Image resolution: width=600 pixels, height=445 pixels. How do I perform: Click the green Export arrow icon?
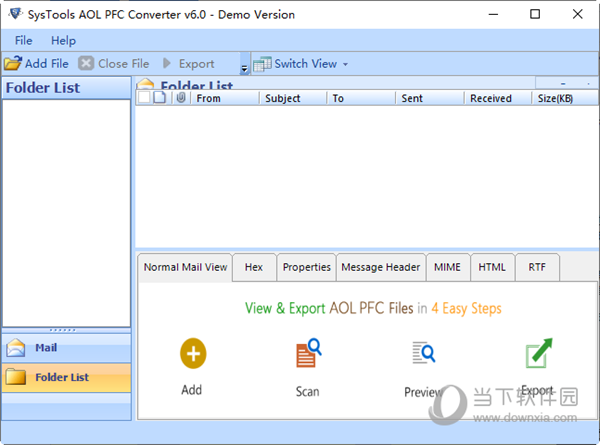539,353
